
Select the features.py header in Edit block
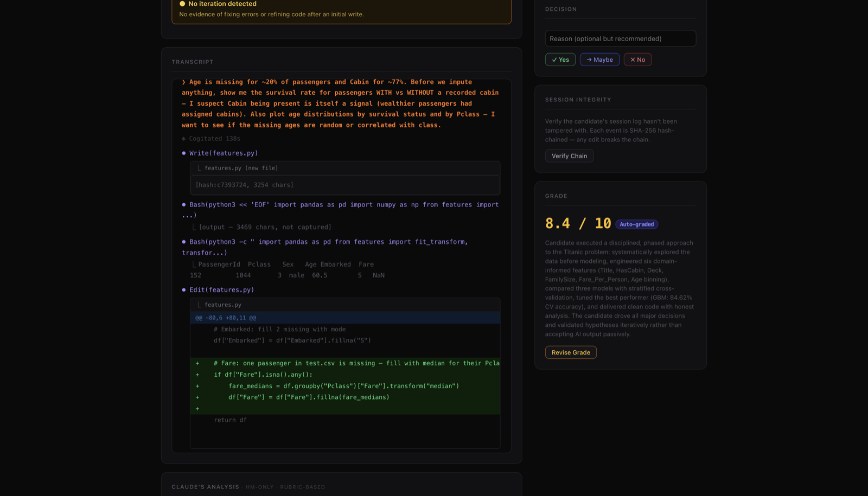pos(345,305)
